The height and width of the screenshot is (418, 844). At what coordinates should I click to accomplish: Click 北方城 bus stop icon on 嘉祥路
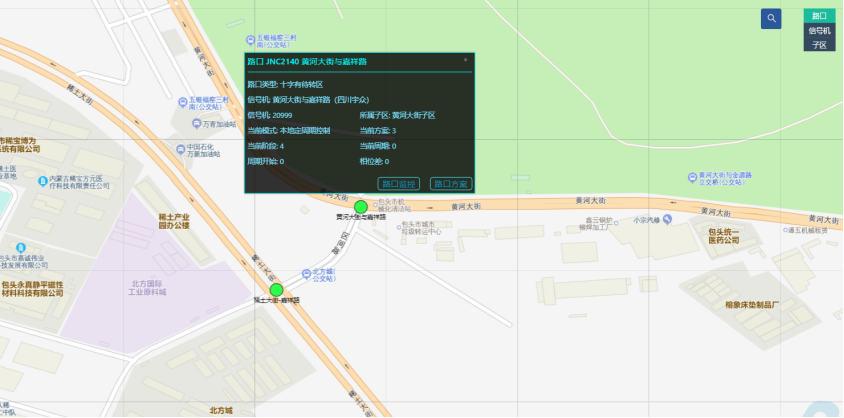[x=305, y=271]
